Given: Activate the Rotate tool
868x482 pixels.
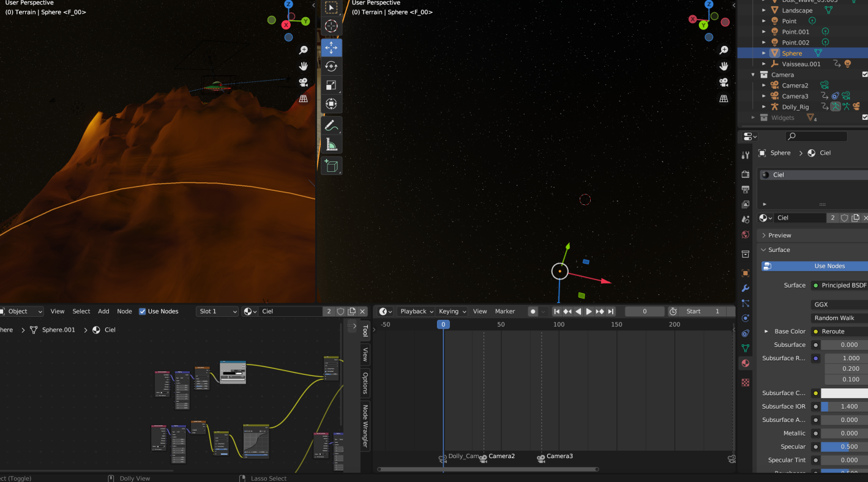Looking at the screenshot, I should [x=331, y=66].
